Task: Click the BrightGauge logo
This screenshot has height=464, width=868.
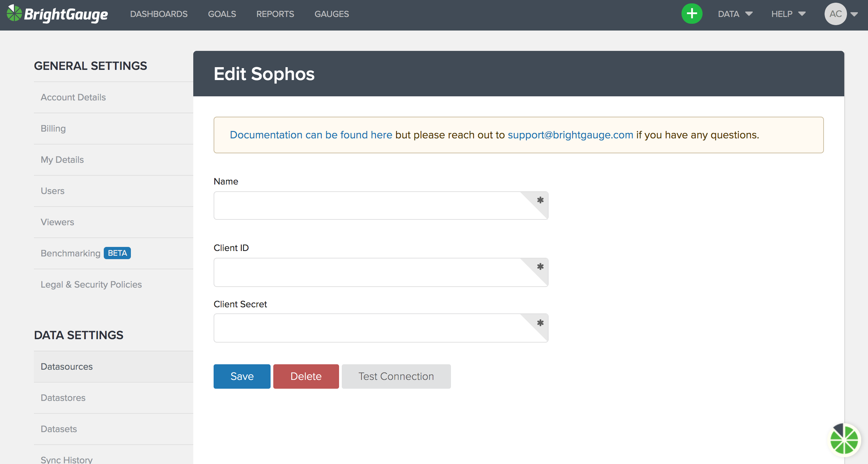Action: (x=57, y=14)
